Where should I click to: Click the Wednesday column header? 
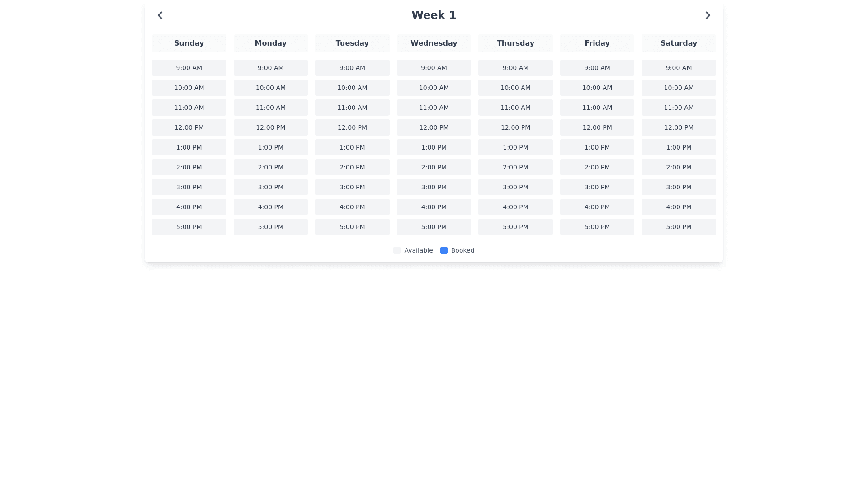434,43
